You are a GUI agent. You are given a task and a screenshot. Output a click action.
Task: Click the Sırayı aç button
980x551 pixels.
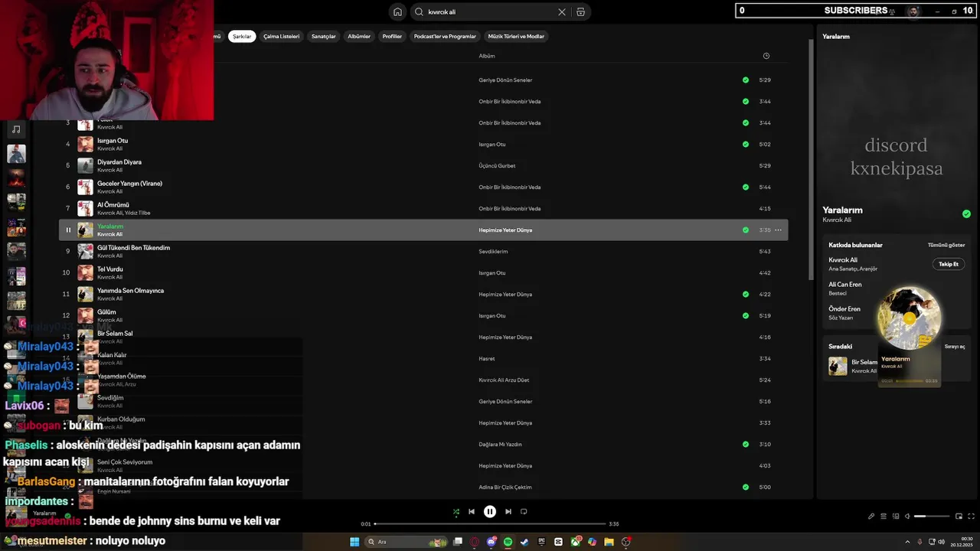(x=955, y=347)
